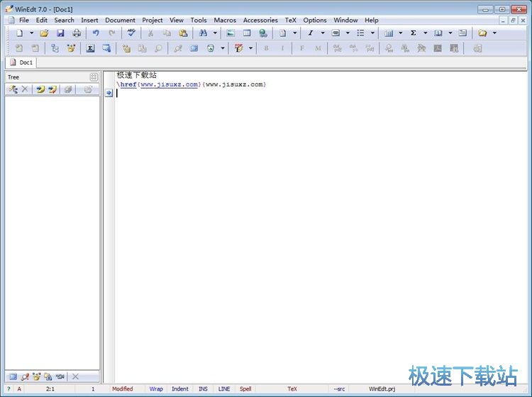The width and height of the screenshot is (532, 397).
Task: Click the globe web icon
Action: point(263,33)
